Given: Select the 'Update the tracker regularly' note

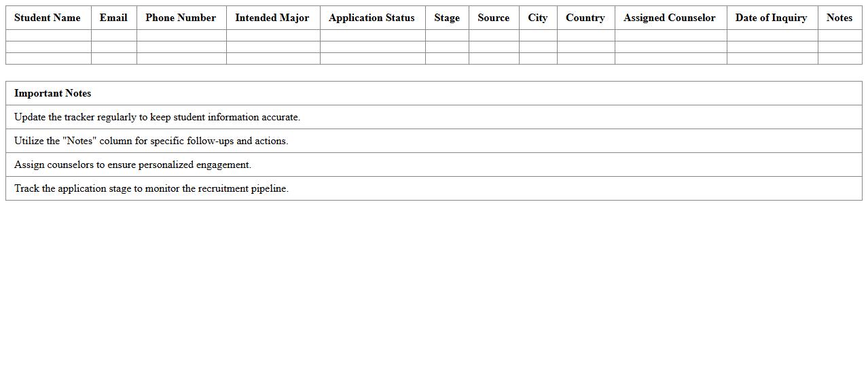Looking at the screenshot, I should (434, 117).
